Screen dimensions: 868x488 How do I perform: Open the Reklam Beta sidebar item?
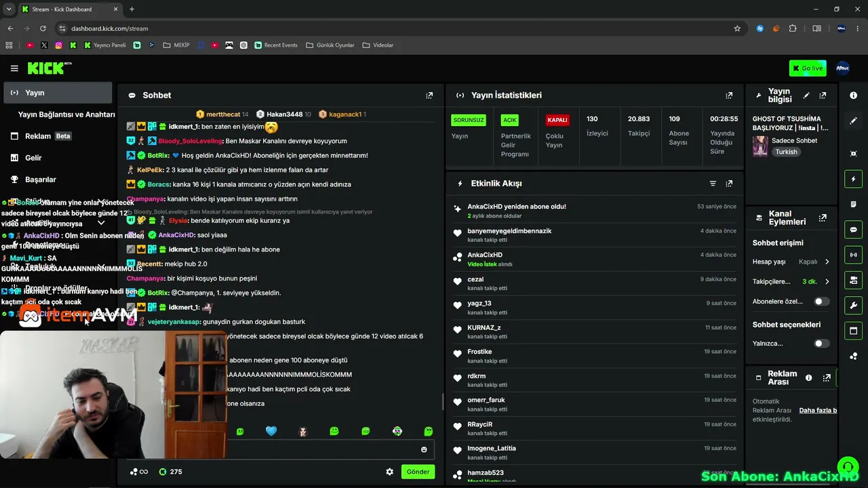[58, 136]
